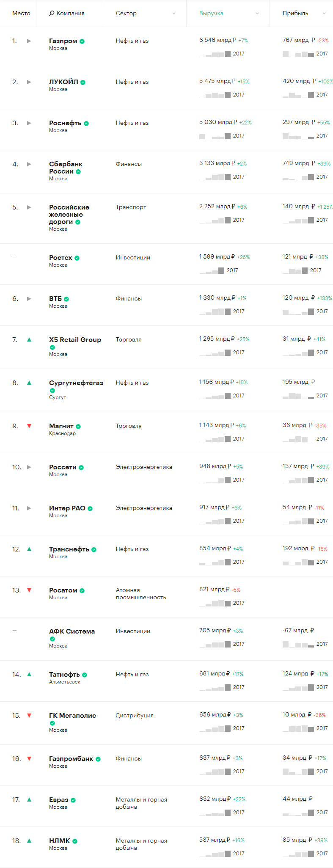
Task: Click the red down arrow beside Магнит
Action: (29, 426)
